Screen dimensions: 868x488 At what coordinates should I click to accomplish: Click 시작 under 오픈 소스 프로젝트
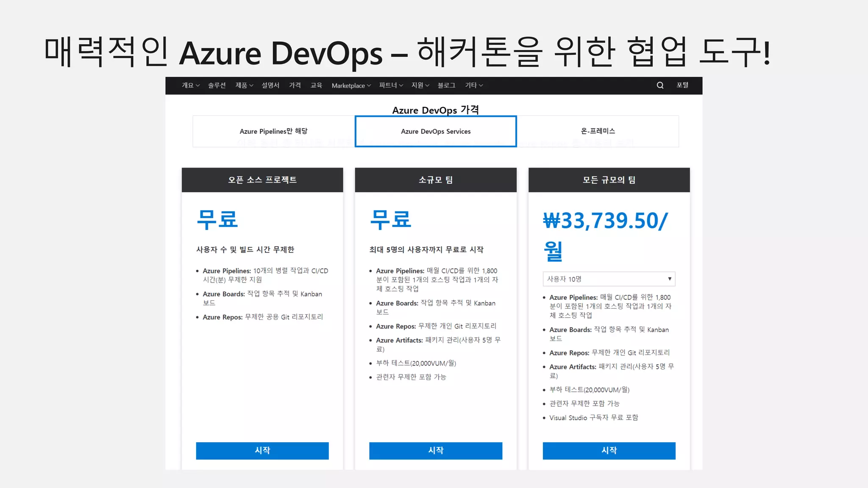[262, 450]
